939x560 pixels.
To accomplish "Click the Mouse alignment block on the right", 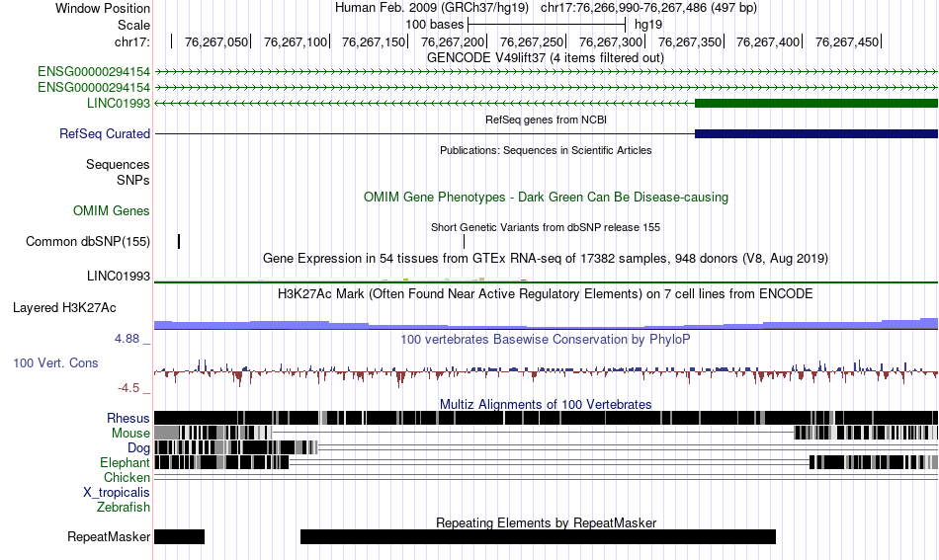I will (x=866, y=433).
